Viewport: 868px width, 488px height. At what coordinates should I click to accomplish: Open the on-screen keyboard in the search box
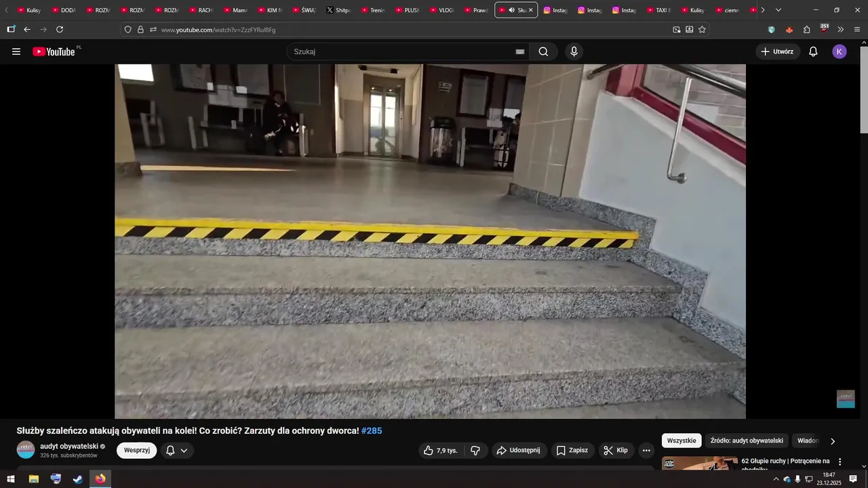[x=520, y=52]
